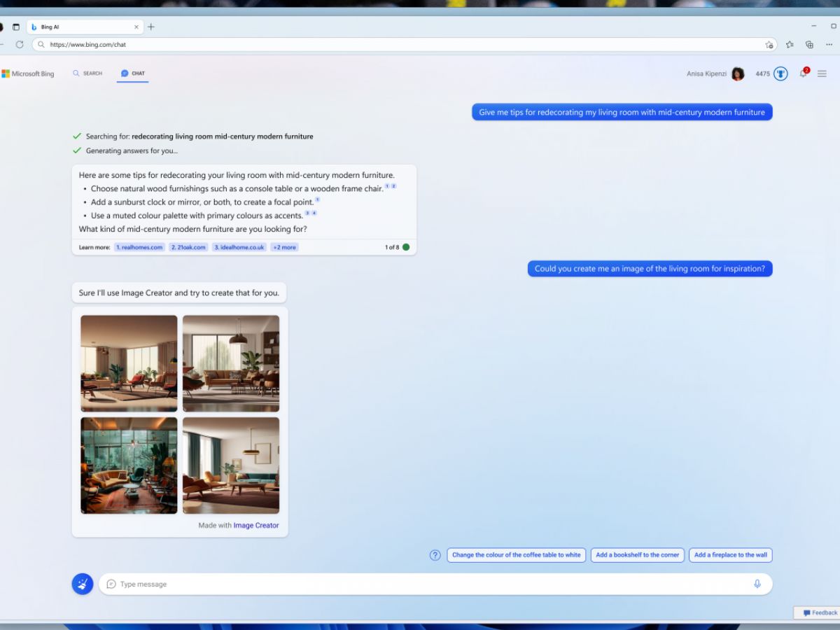Click 'Sure I'll use Image Creator' response text
The width and height of the screenshot is (840, 630).
coord(178,293)
